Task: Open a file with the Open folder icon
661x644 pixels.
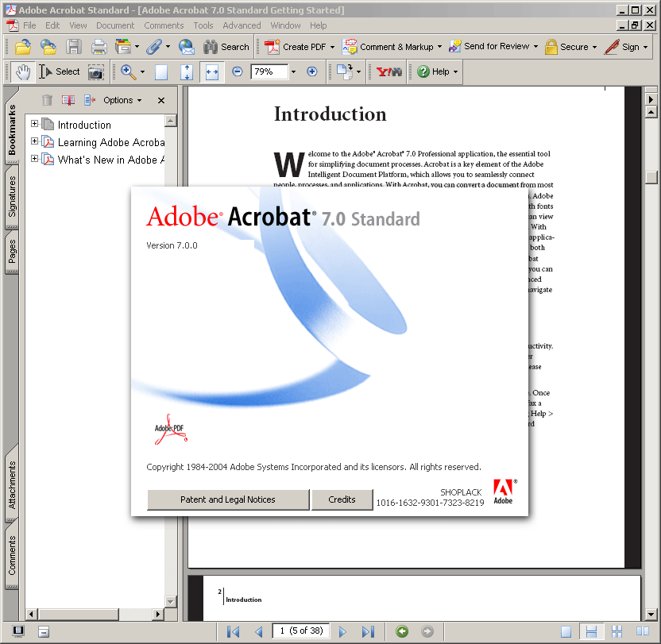Action: click(23, 47)
